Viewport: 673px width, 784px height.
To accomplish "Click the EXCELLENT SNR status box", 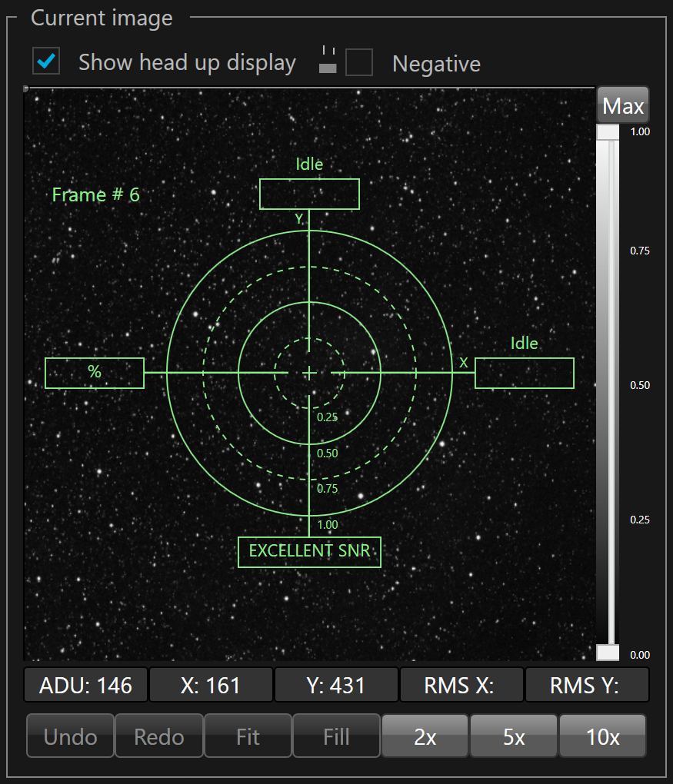I will point(309,552).
